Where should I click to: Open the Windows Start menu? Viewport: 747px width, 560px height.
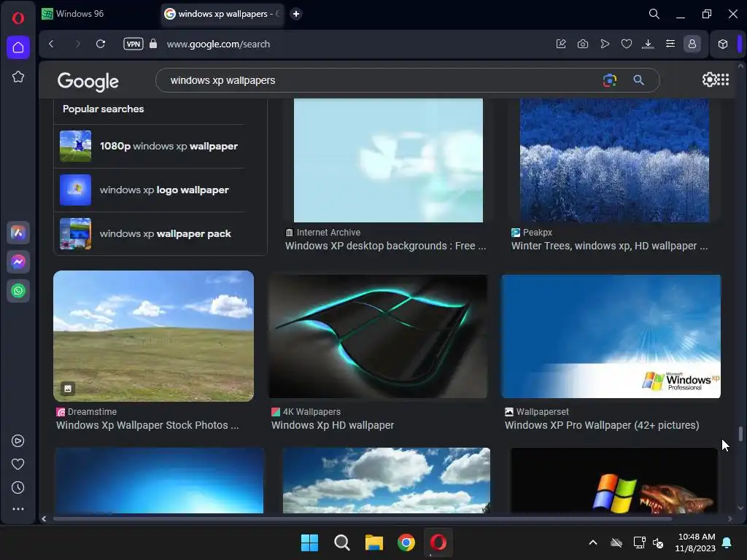[309, 542]
